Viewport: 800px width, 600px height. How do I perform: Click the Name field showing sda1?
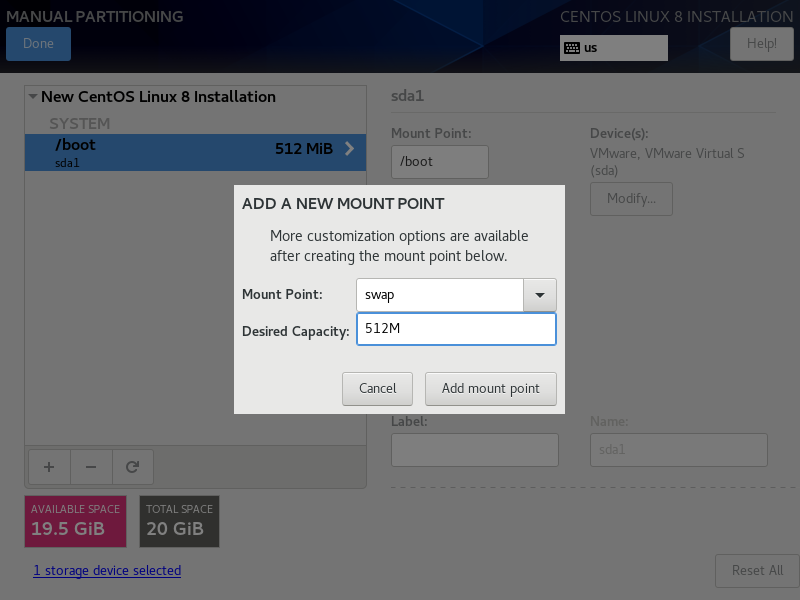click(x=679, y=450)
